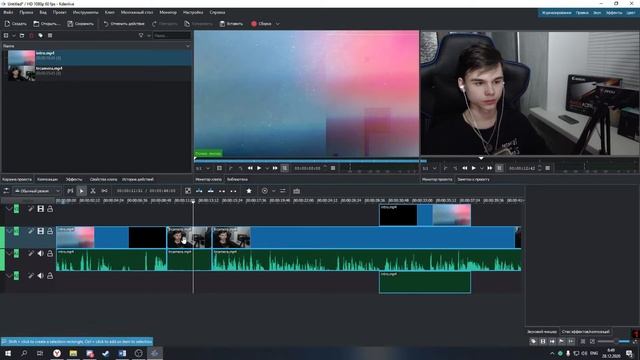Play the project monitor
This screenshot has height=360, width=640.
click(473, 168)
